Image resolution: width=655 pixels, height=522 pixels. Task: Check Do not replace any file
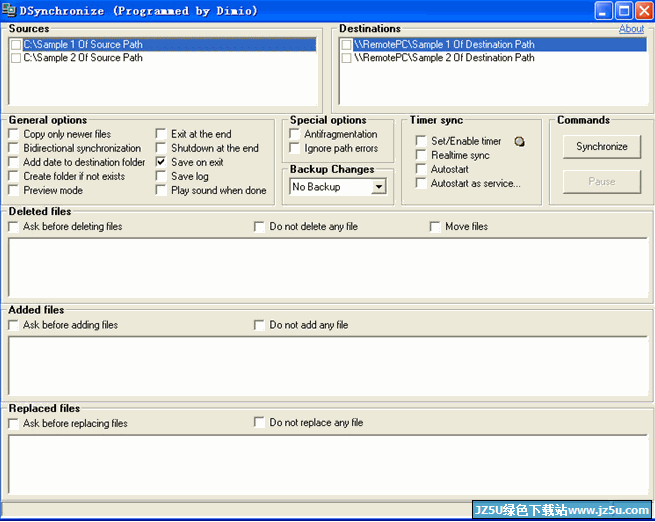259,423
